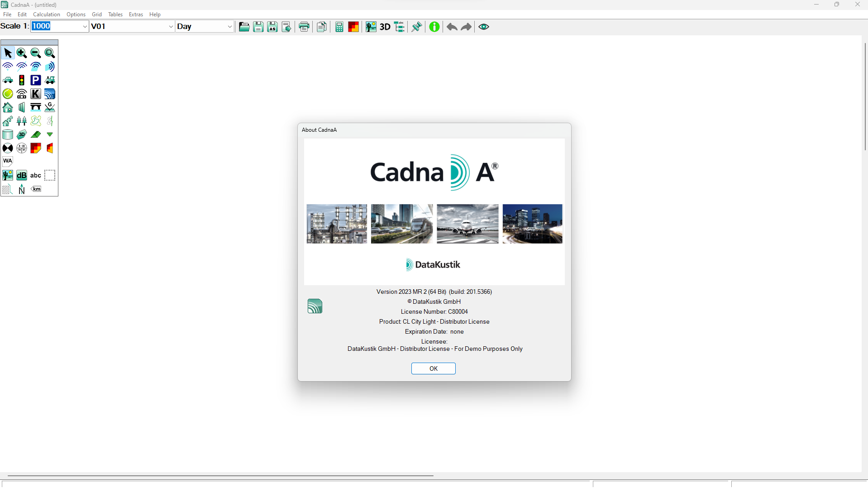Choose the point source tool
Viewport: 868px width, 488px height.
click(x=8, y=67)
